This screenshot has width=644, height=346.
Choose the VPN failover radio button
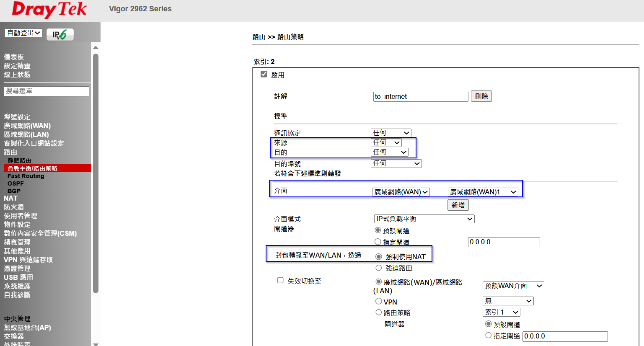coord(379,301)
